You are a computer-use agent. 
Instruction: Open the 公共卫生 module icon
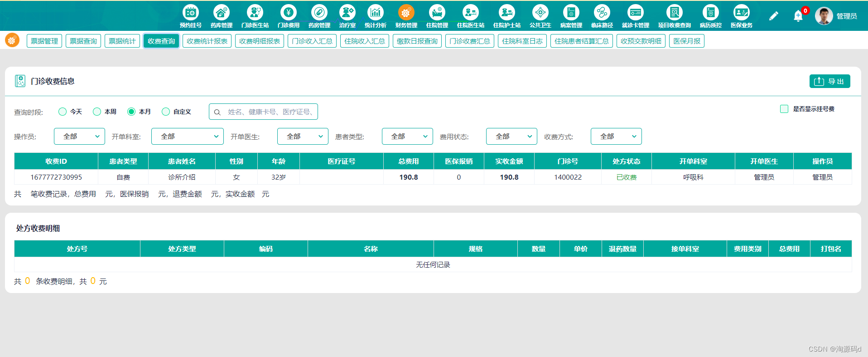(540, 13)
